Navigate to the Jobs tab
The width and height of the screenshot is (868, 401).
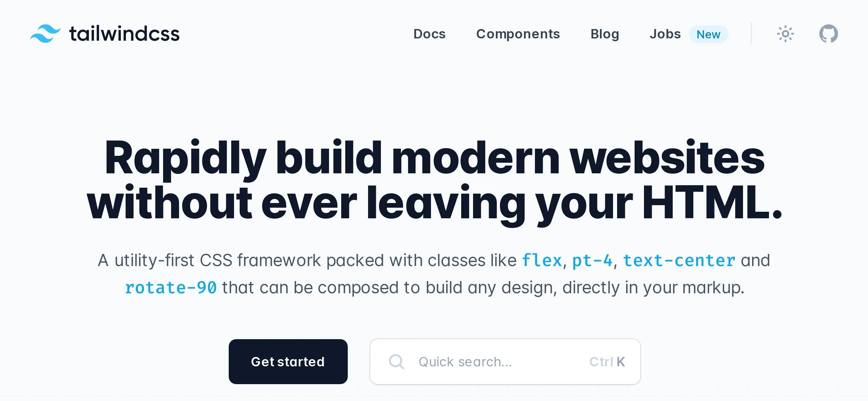(665, 34)
